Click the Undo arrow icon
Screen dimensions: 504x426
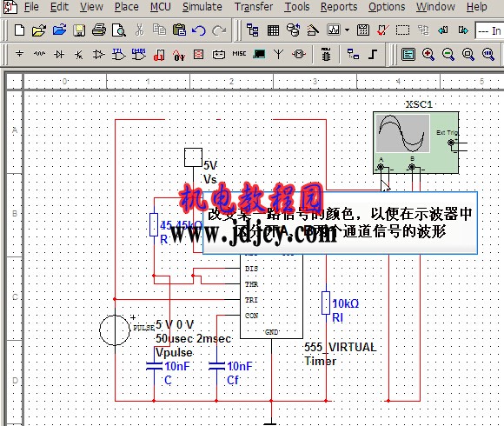[x=199, y=30]
